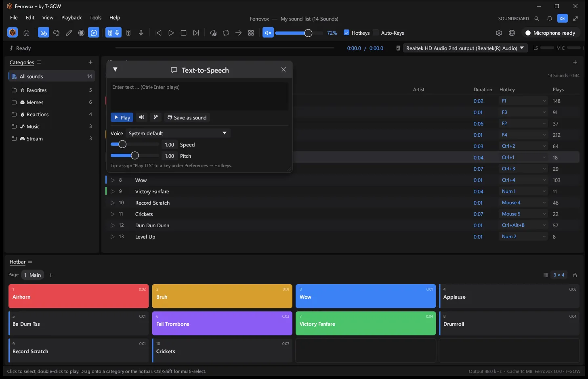The height and width of the screenshot is (379, 588).
Task: Open the File menu
Action: click(x=14, y=18)
